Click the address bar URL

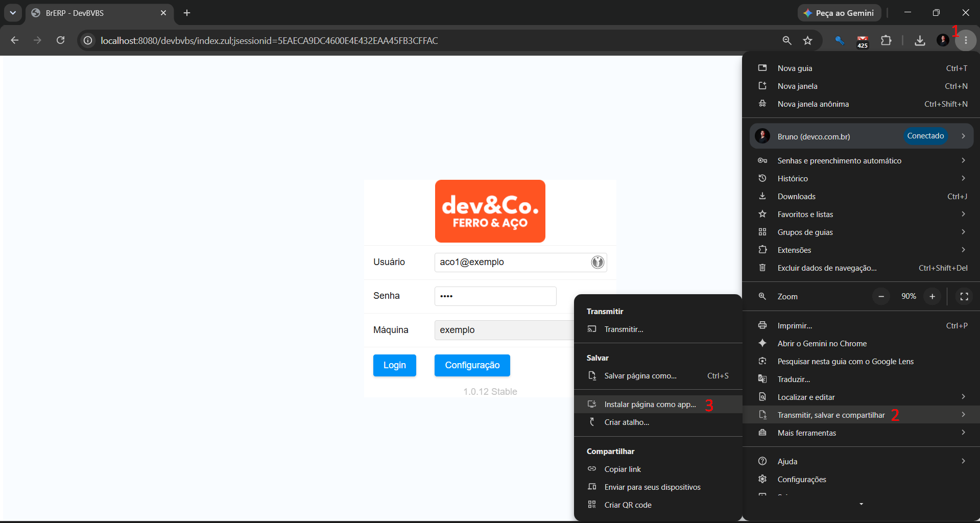pos(269,40)
